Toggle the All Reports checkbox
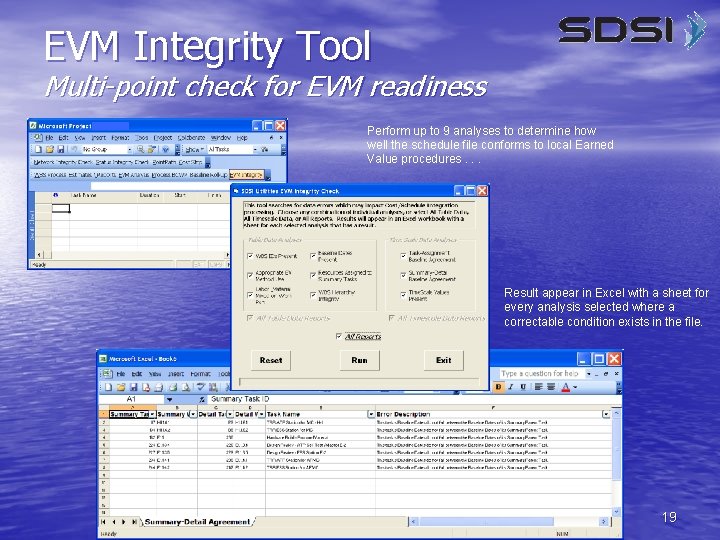The image size is (720, 540). pos(338,337)
